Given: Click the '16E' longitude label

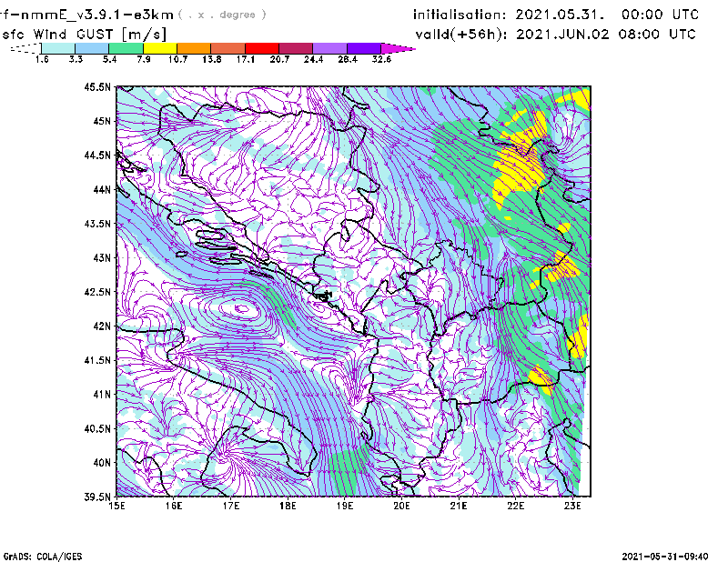Looking at the screenshot, I should (174, 506).
